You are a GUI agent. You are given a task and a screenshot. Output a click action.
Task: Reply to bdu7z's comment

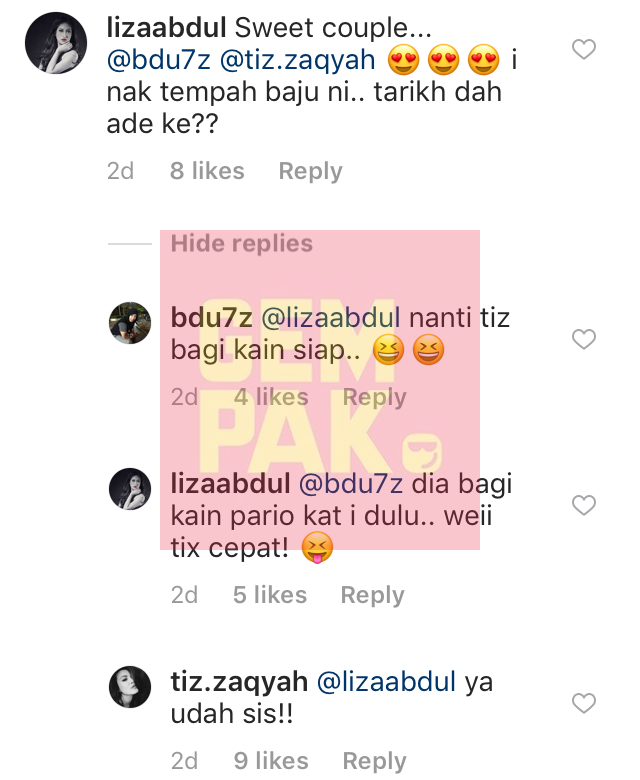pyautogui.click(x=374, y=397)
